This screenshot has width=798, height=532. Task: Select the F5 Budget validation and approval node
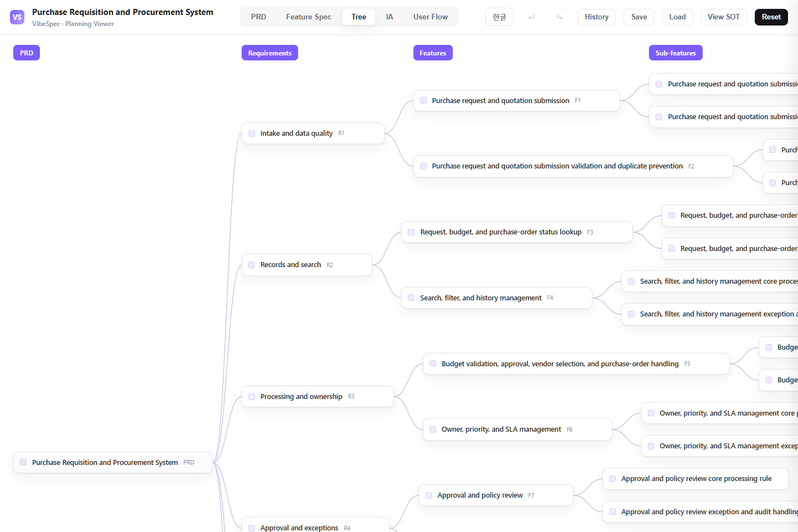[x=576, y=364]
